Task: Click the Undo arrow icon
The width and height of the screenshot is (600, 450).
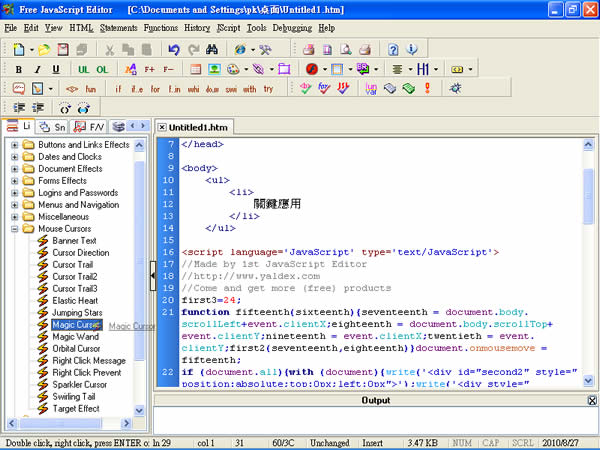Action: 174,49
